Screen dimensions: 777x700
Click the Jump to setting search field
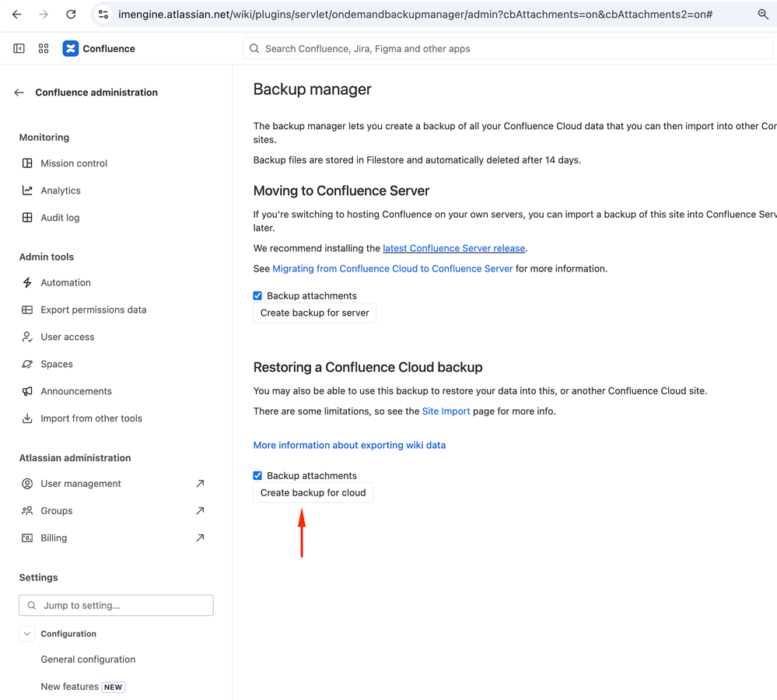pyautogui.click(x=116, y=605)
